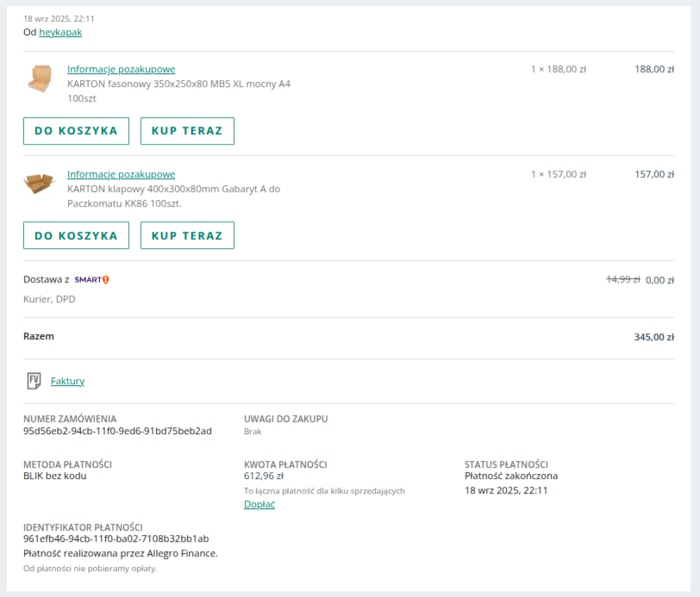Open Informacje pozakupowe for KARTON fasonowy
Viewport: 700px width, 597px height.
pos(121,69)
